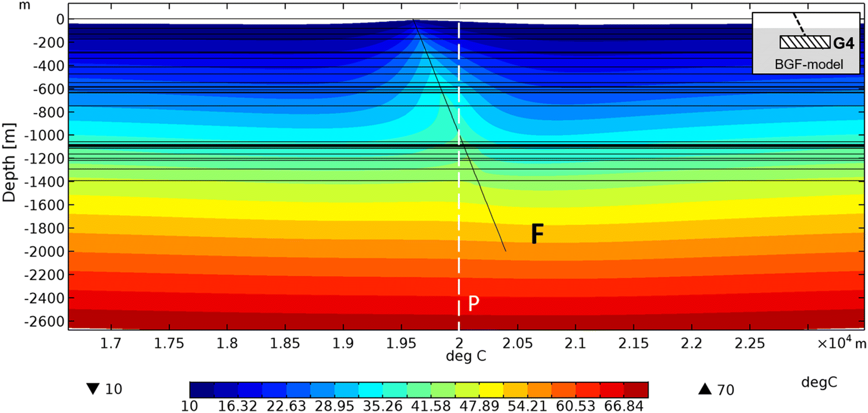Screen dimensions: 868x413
Task: Click the degC unit label at right
Action: click(x=819, y=382)
